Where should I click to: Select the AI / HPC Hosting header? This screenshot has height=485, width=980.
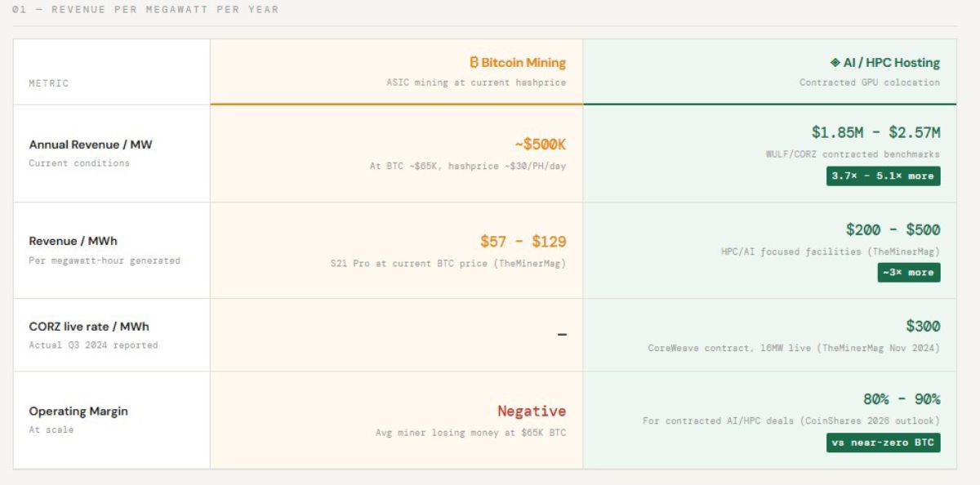892,63
